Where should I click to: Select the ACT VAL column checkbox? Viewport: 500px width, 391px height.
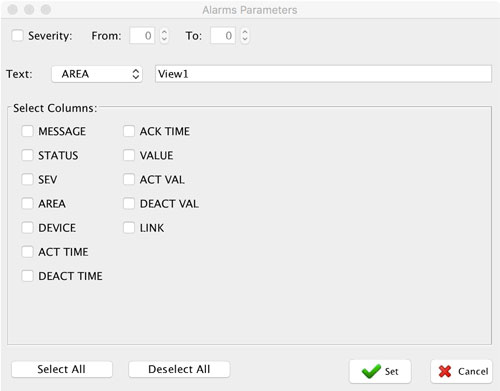click(x=129, y=179)
